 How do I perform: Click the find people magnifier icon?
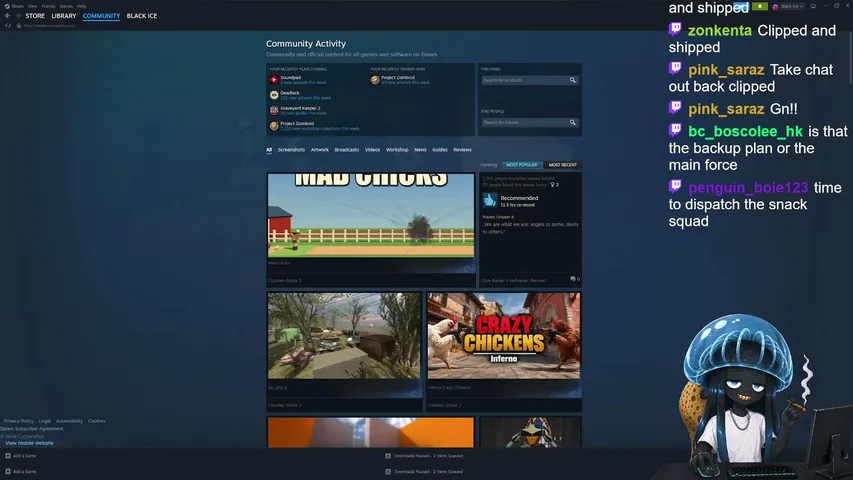coord(573,122)
